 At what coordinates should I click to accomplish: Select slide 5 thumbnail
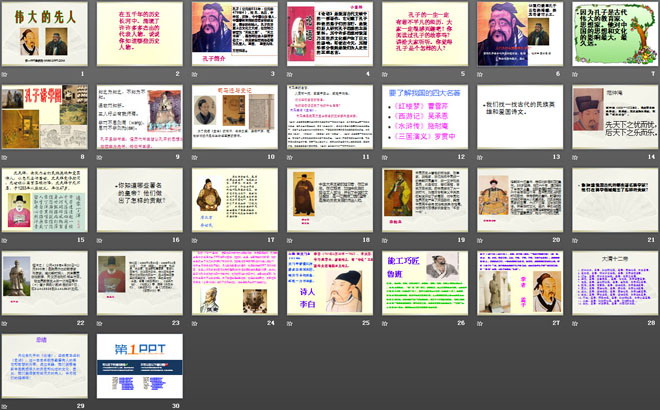pos(425,34)
